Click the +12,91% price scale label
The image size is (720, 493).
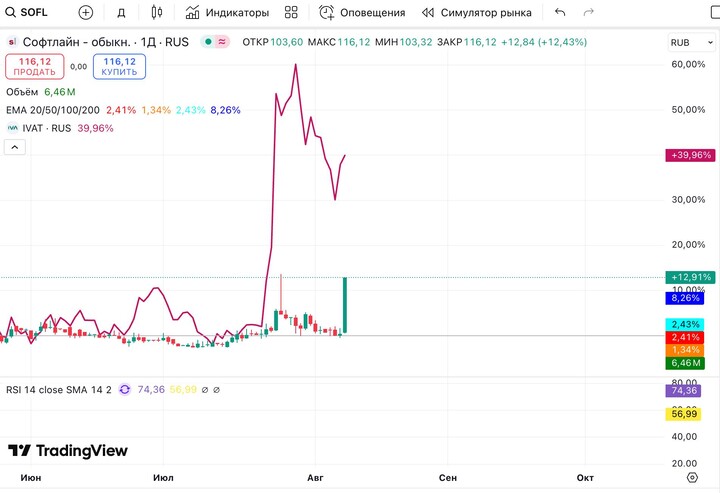click(x=691, y=277)
